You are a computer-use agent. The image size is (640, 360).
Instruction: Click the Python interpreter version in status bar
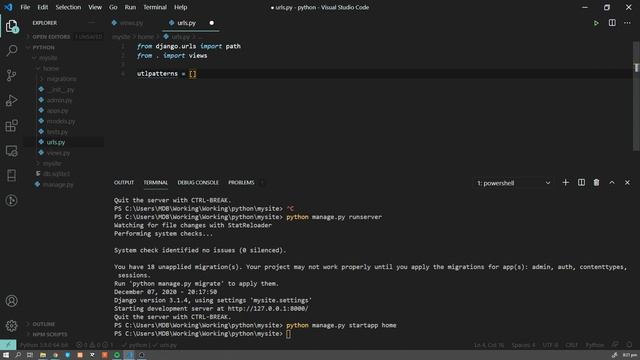click(x=44, y=345)
